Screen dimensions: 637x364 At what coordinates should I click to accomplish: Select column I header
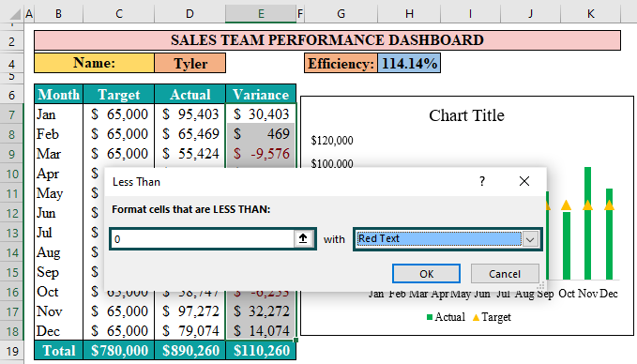pos(470,14)
